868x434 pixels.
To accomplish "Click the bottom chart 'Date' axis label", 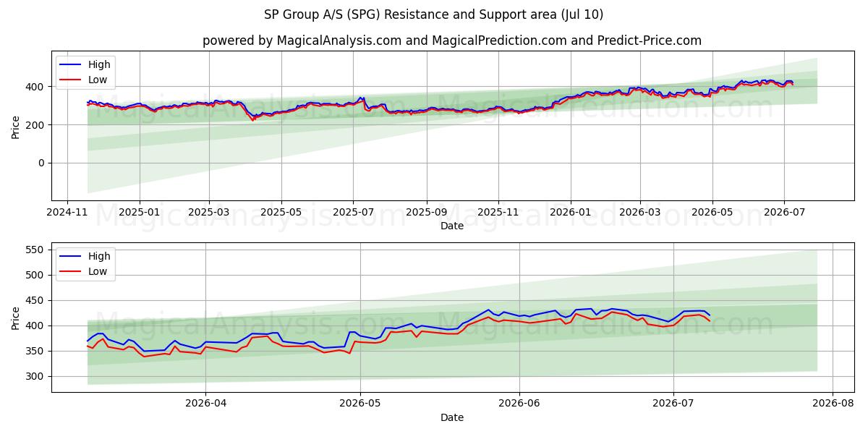I will pos(452,417).
